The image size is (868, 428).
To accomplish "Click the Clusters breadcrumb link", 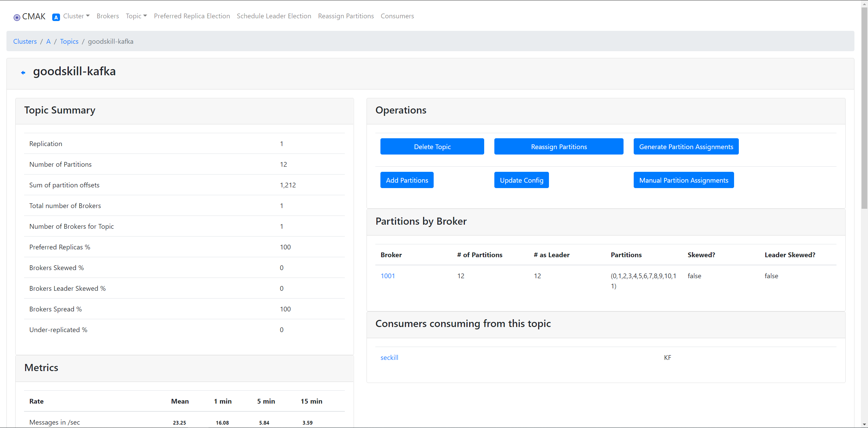I will 25,41.
